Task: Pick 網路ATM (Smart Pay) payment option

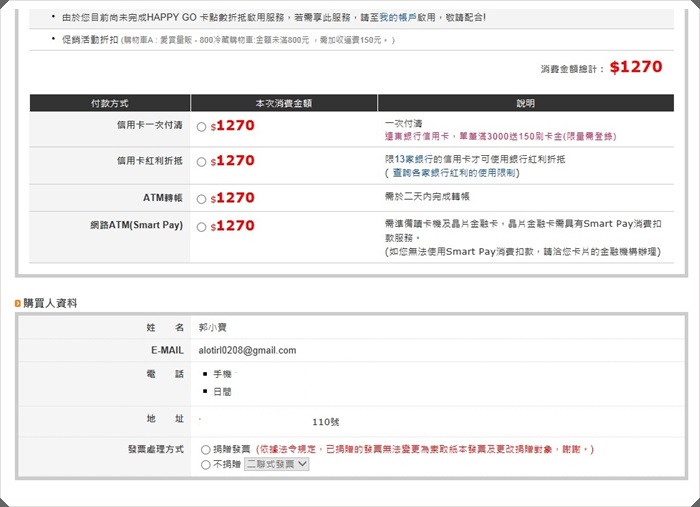Action: point(202,227)
